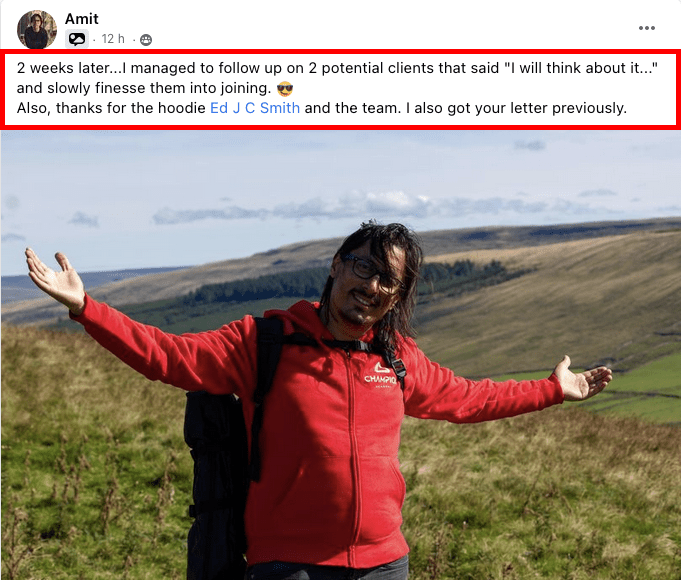Click the Champion logo on the red hoodie
681x580 pixels.
click(x=380, y=375)
